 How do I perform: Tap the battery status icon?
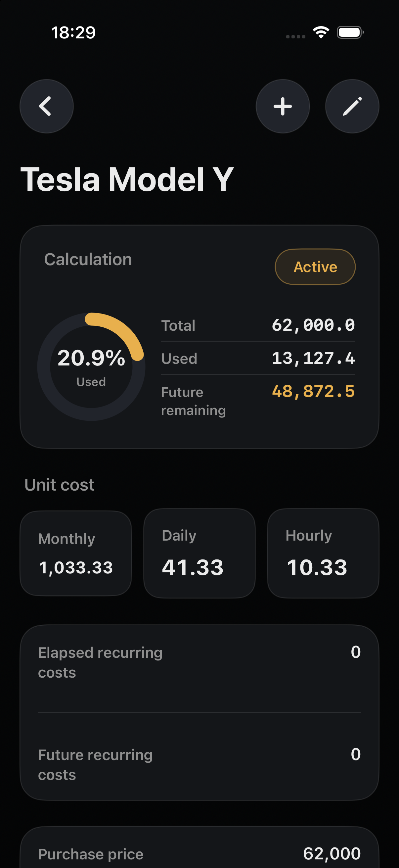coord(350,32)
